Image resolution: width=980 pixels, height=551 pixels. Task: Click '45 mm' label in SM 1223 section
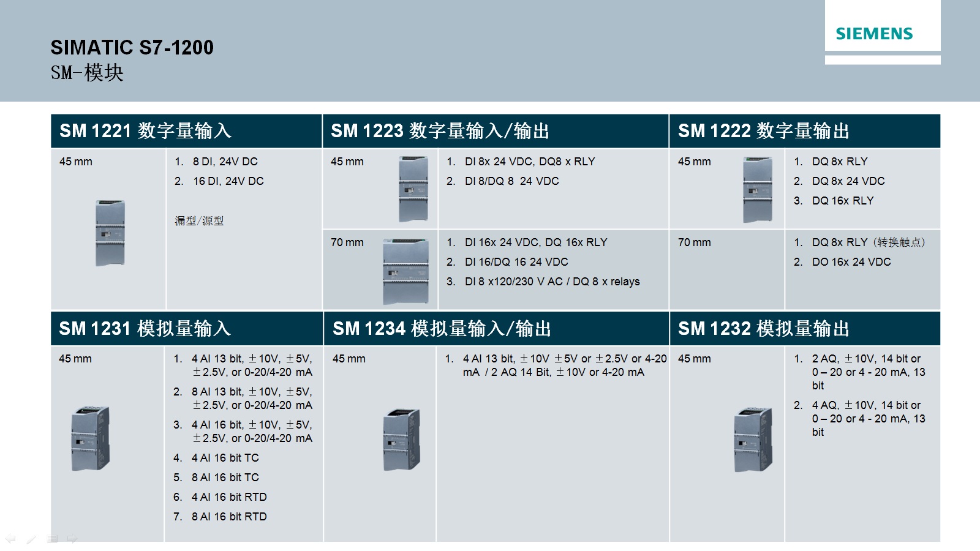[347, 162]
